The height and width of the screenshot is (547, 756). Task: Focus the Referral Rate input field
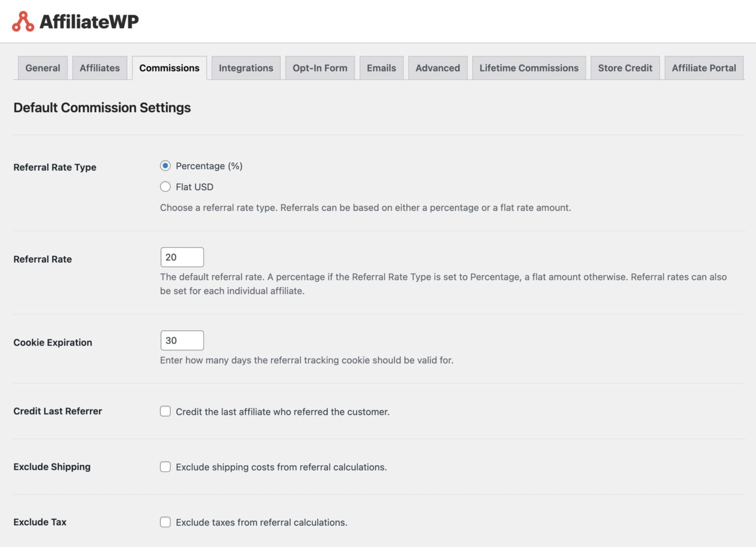(x=182, y=257)
